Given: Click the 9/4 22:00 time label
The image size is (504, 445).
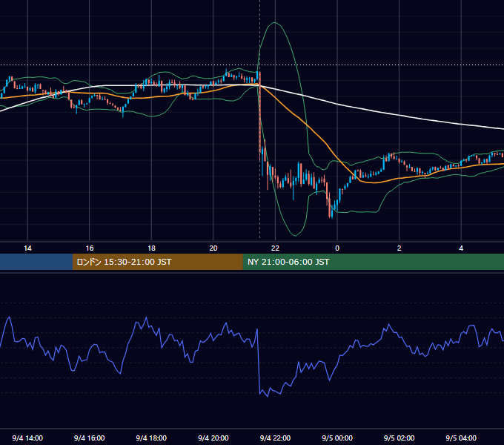Looking at the screenshot, I should [275, 438].
